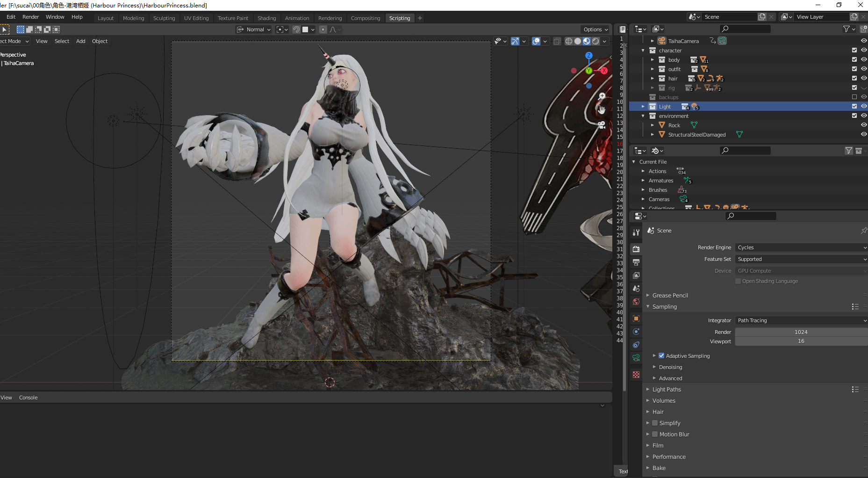The width and height of the screenshot is (868, 478).
Task: Adjust the Viewport samples value 16
Action: (801, 341)
